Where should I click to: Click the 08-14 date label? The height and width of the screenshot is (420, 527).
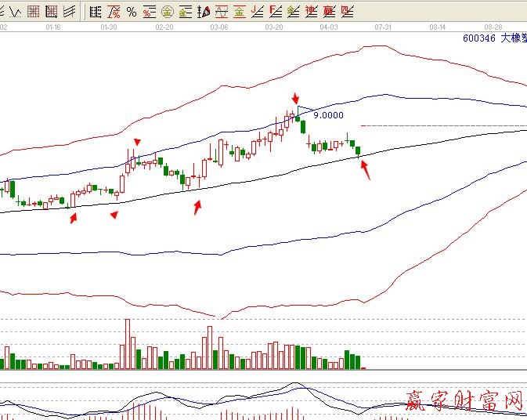click(438, 27)
